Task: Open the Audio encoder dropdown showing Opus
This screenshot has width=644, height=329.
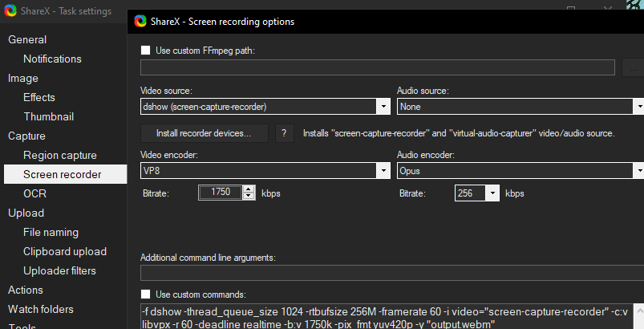Action: pyautogui.click(x=520, y=170)
